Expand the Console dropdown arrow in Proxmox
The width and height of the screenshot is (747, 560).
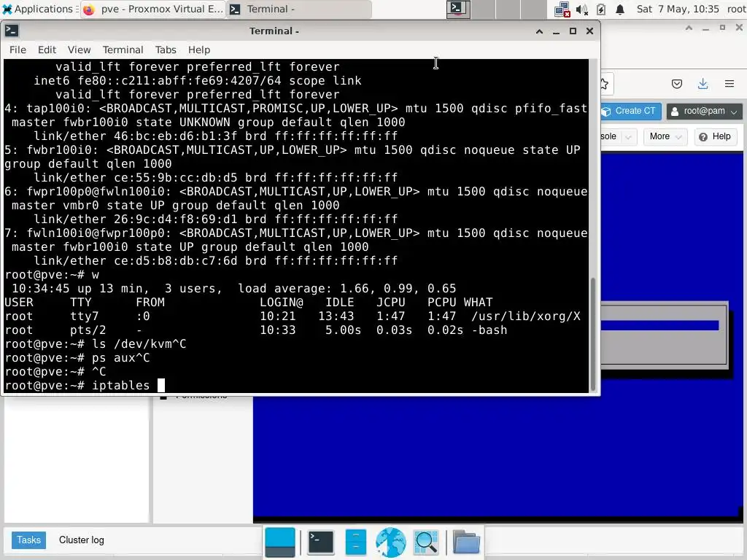pos(628,136)
